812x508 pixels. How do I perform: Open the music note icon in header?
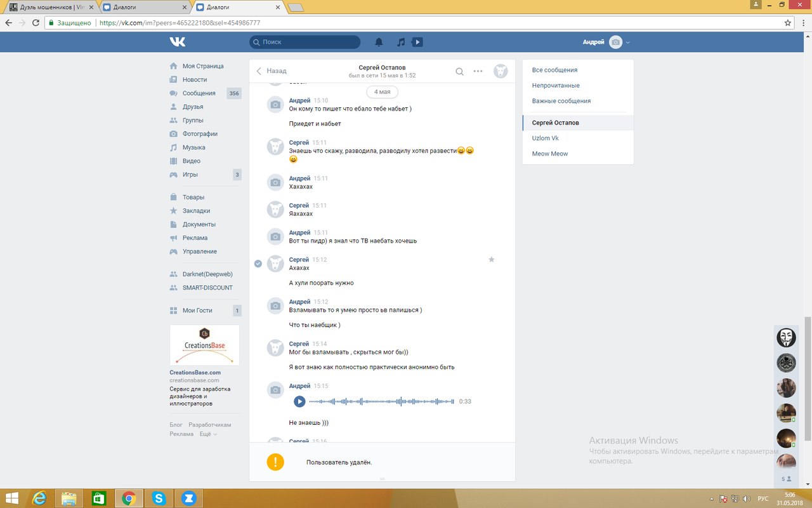point(401,42)
